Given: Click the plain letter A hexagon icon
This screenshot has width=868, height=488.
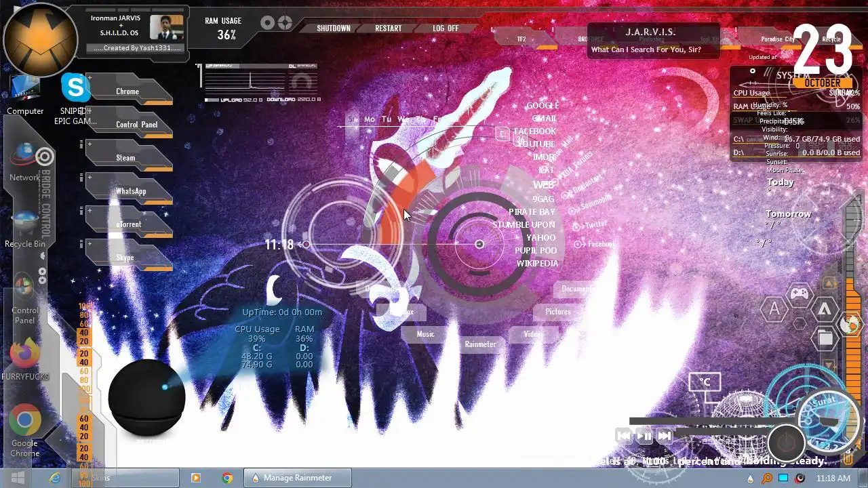Looking at the screenshot, I should [774, 309].
